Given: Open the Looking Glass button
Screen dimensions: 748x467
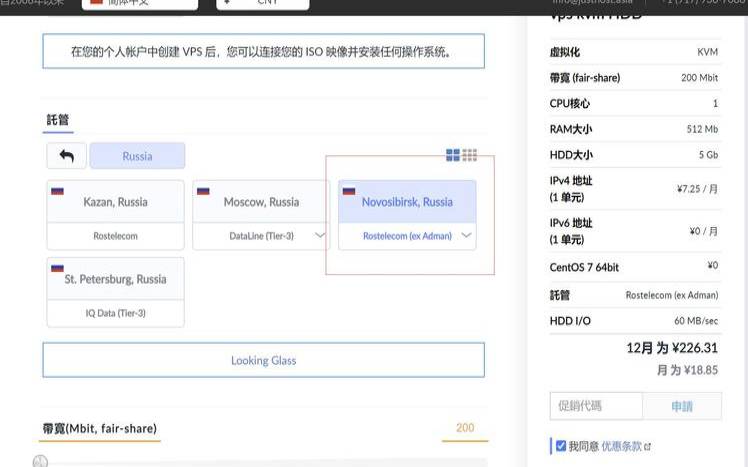Looking at the screenshot, I should click(263, 360).
